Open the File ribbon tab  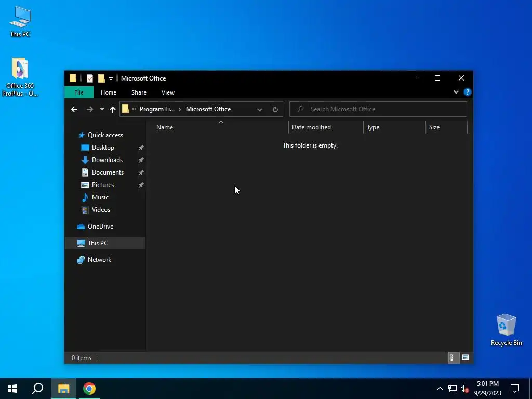[x=79, y=92]
